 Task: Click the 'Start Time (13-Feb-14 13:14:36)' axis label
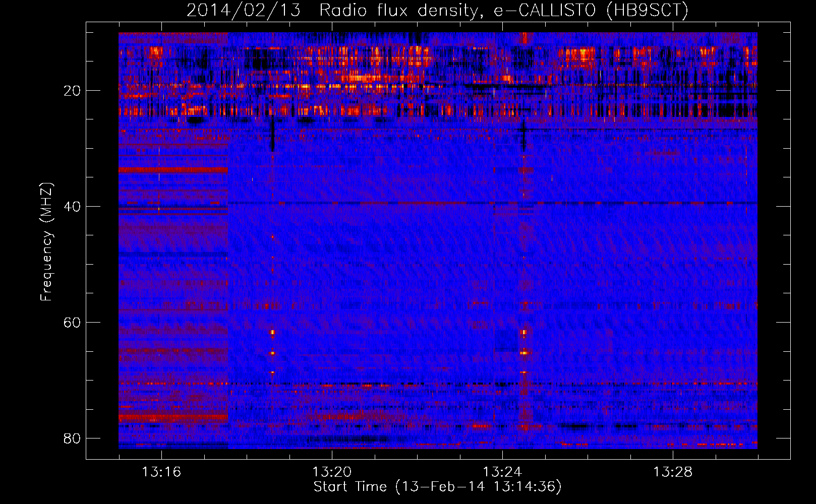pos(437,486)
